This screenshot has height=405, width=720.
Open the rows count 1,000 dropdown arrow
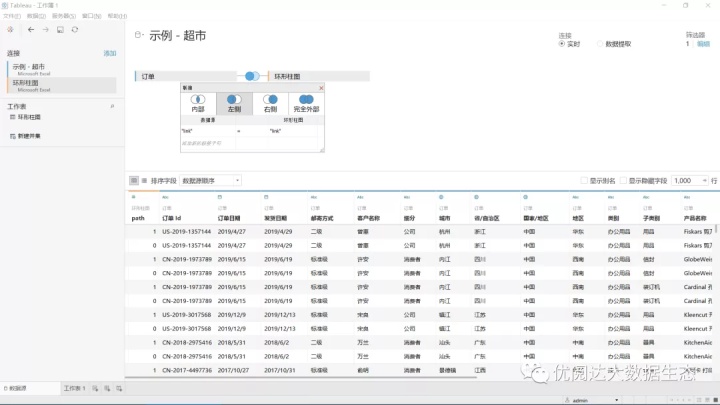(x=704, y=180)
